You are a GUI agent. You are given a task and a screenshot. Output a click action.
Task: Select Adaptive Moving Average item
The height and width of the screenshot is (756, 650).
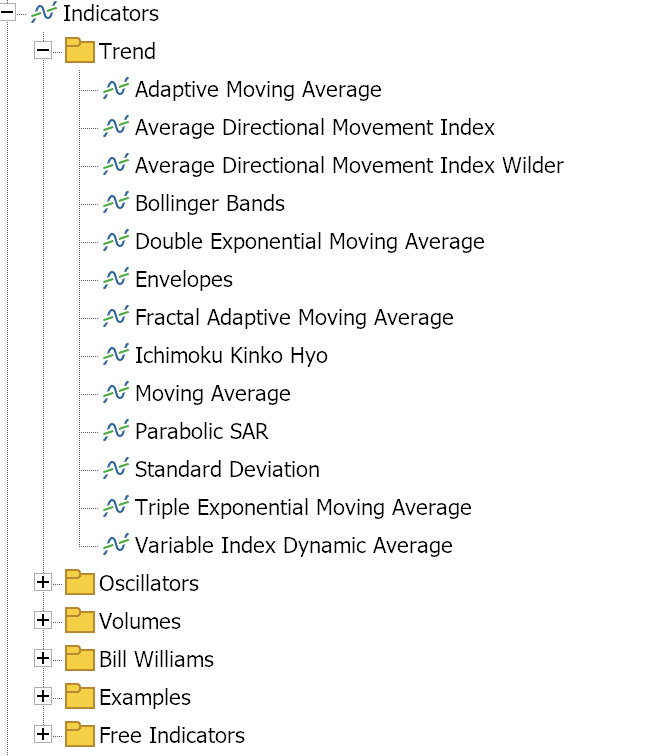(258, 90)
